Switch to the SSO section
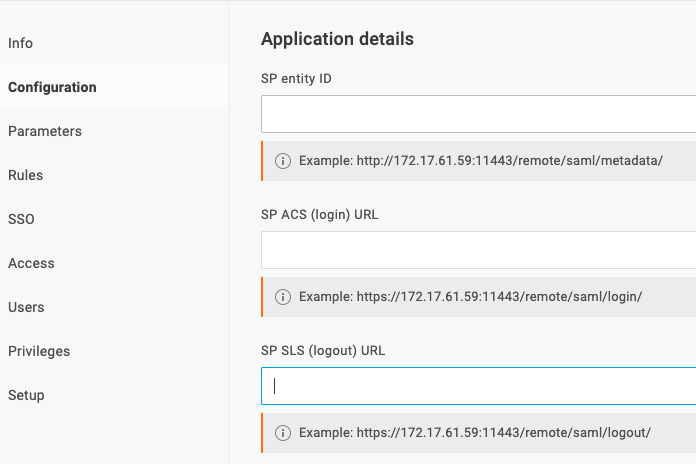Screen dimensions: 696x464 [21, 219]
